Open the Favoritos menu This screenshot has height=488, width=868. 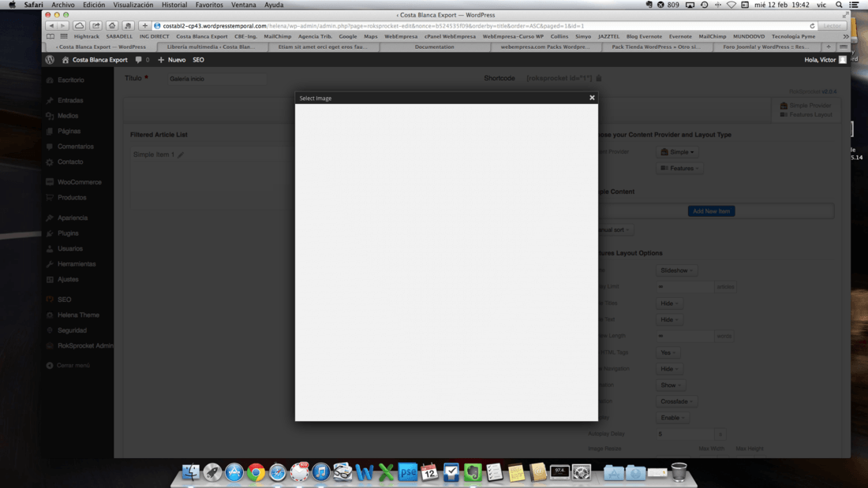click(209, 5)
